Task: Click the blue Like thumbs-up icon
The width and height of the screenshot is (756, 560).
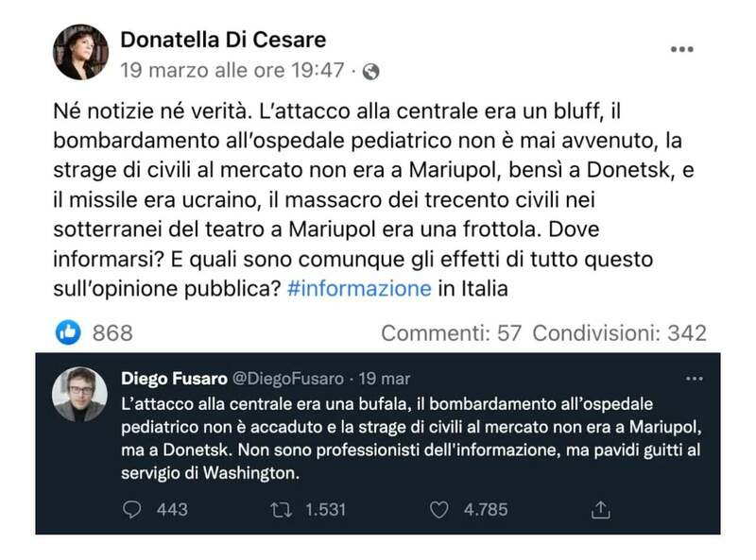Action: point(67,332)
